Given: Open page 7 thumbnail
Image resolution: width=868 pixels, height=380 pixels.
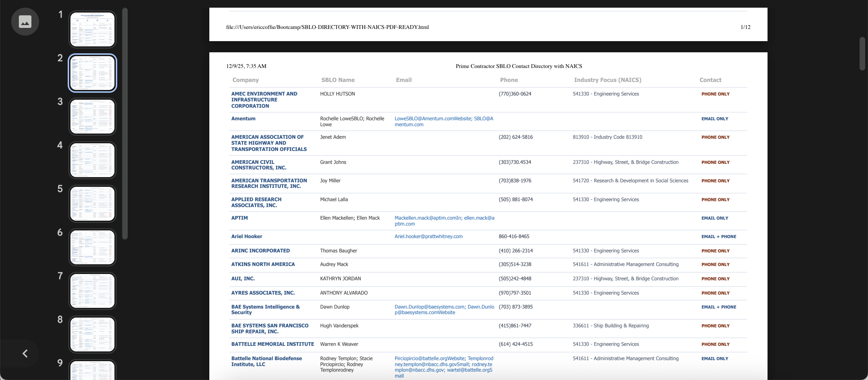Looking at the screenshot, I should (x=92, y=291).
